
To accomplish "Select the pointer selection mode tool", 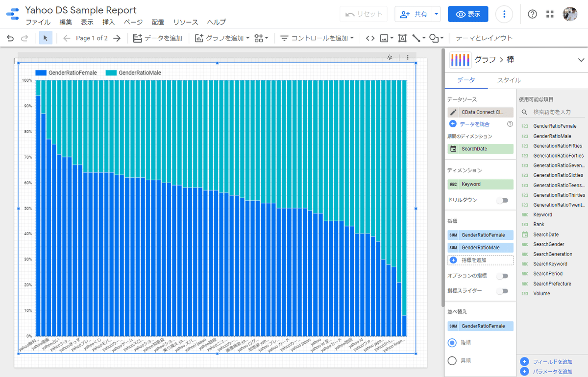I will [x=46, y=38].
